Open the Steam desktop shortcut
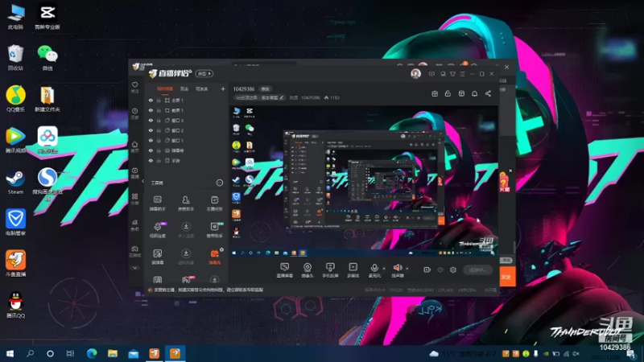644x362 pixels. pos(15,182)
